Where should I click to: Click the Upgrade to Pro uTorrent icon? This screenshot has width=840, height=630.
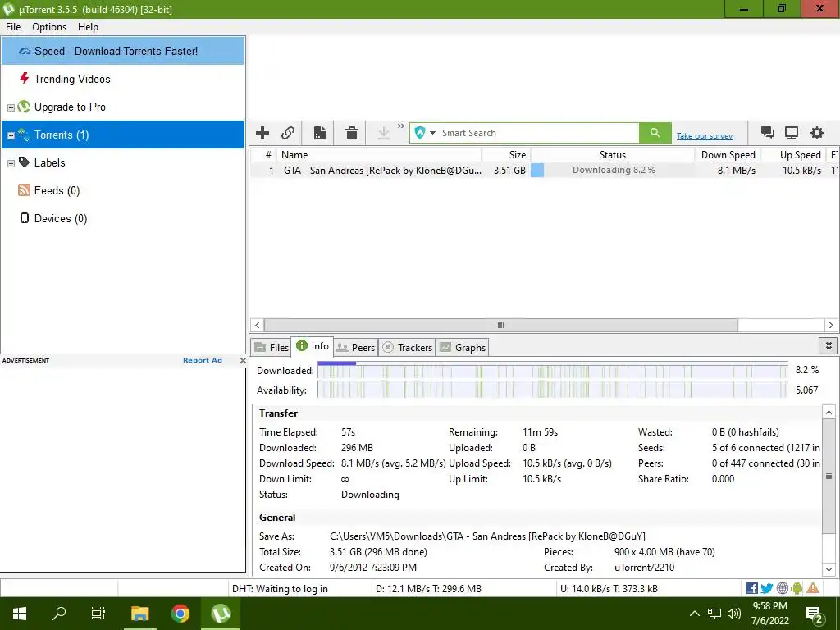24,107
